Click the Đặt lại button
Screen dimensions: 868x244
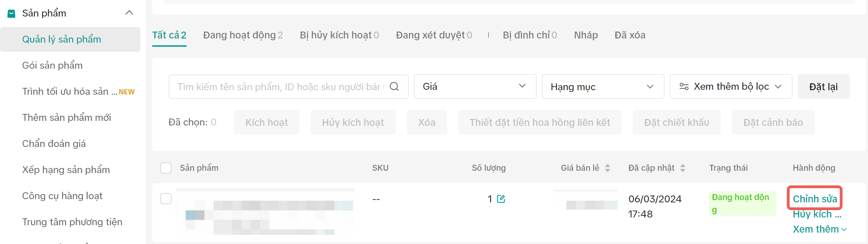click(823, 87)
